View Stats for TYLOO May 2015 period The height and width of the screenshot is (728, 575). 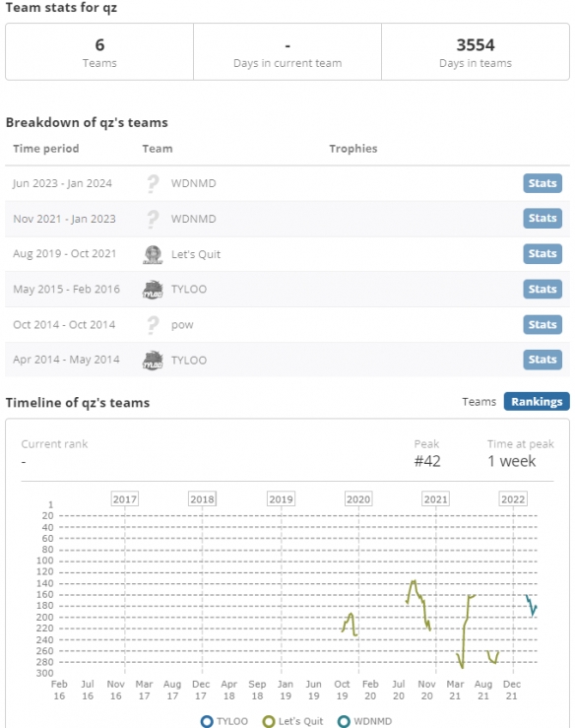click(x=543, y=290)
